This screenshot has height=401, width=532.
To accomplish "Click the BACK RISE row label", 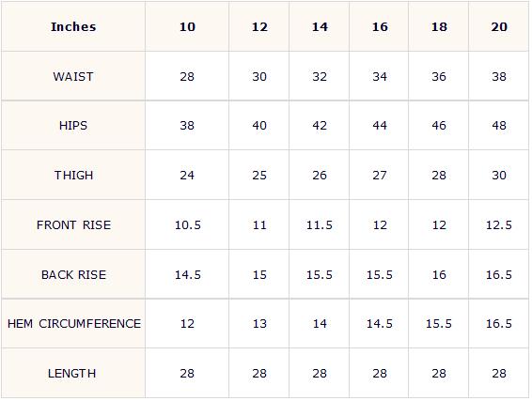I will [73, 274].
